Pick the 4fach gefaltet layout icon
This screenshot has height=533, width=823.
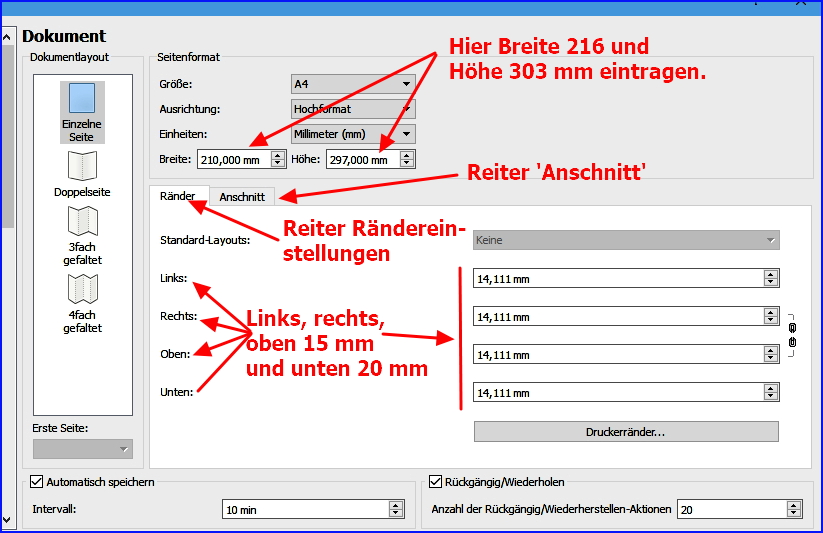81,289
